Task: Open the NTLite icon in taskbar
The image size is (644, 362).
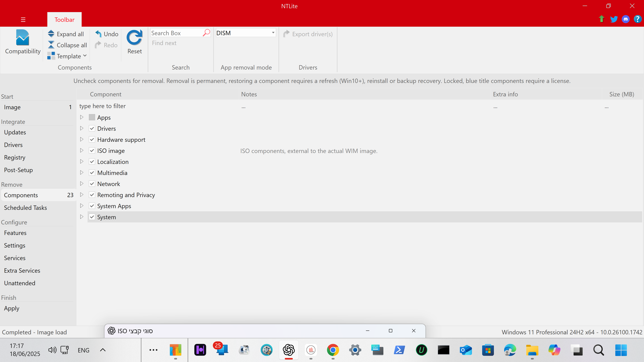Action: 175,350
